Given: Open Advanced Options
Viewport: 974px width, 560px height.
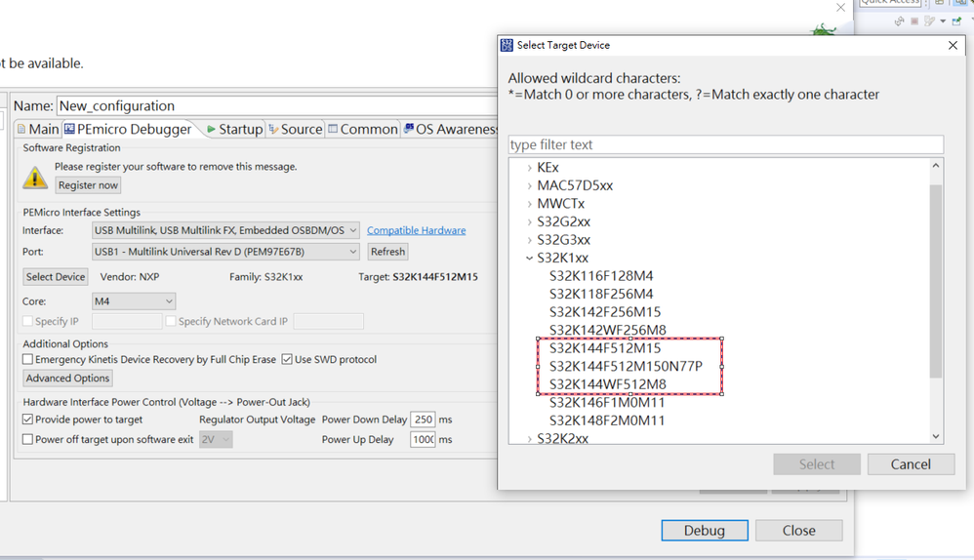Looking at the screenshot, I should pos(67,379).
